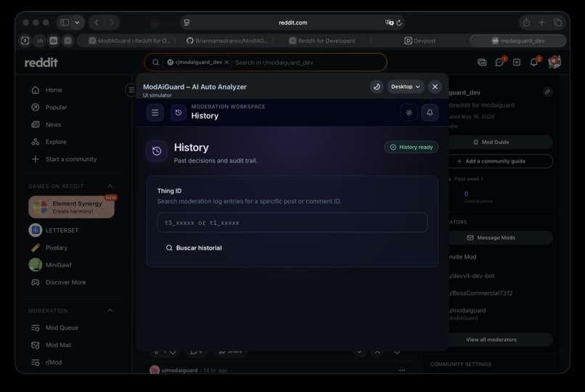585x392 pixels.
Task: Open Reddit chat messages
Action: pos(499,62)
